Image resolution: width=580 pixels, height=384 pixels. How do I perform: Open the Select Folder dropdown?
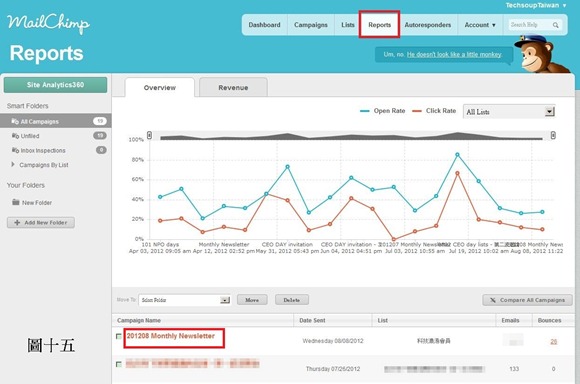(x=185, y=300)
